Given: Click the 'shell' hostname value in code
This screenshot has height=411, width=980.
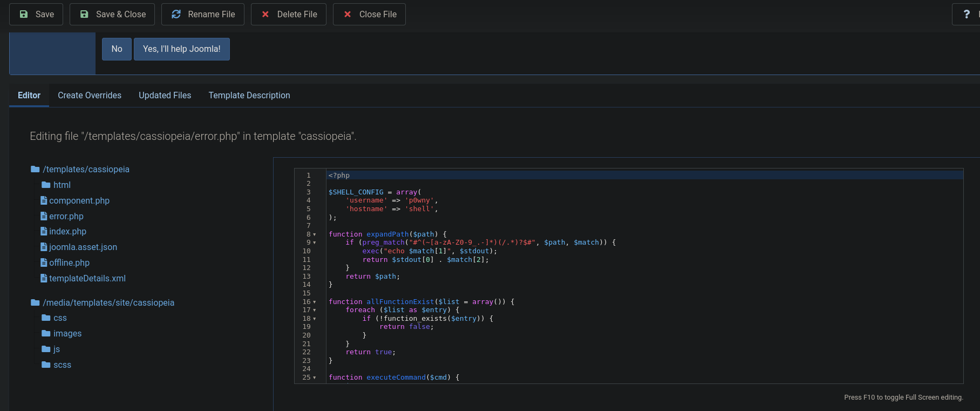Looking at the screenshot, I should (x=419, y=209).
